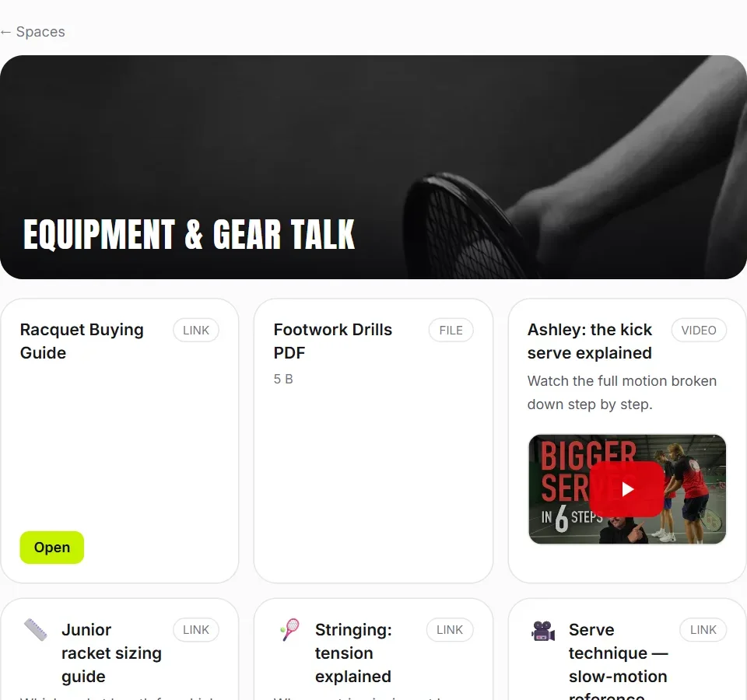This screenshot has height=700, width=747.
Task: Click the ruler icon on Junior racket card
Action: (36, 629)
